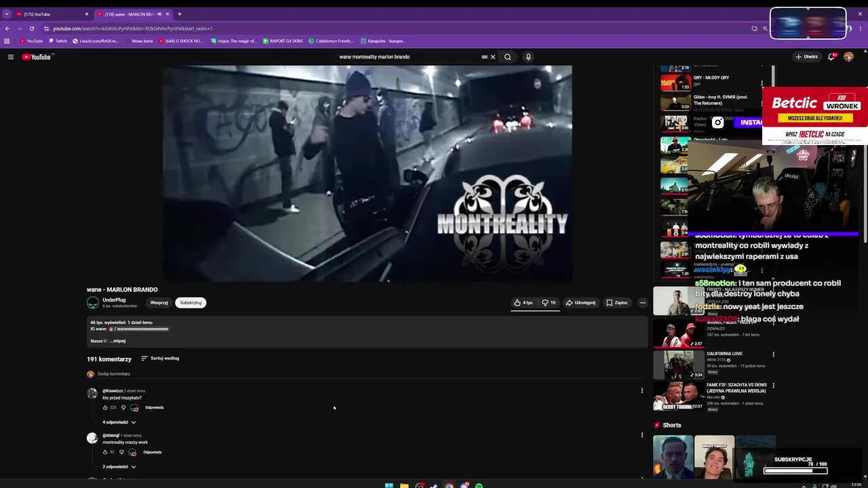
Task: Clear the search box with X icon
Action: [x=493, y=57]
